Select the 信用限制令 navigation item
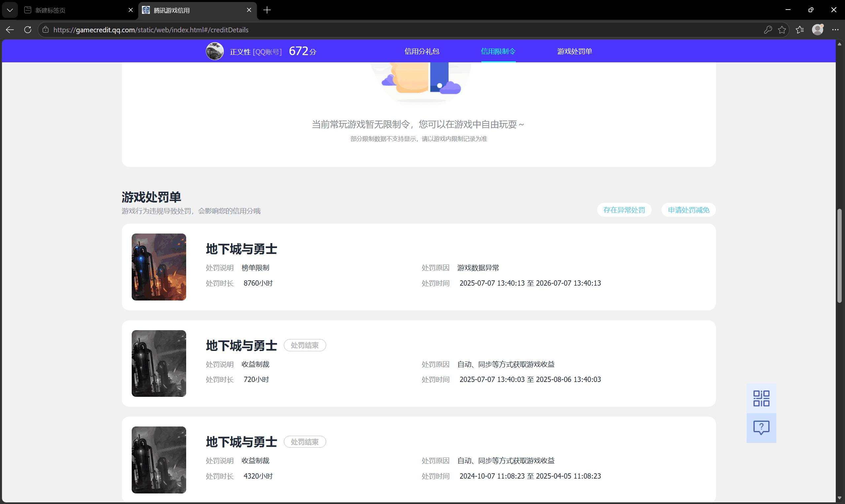This screenshot has width=845, height=504. [498, 51]
